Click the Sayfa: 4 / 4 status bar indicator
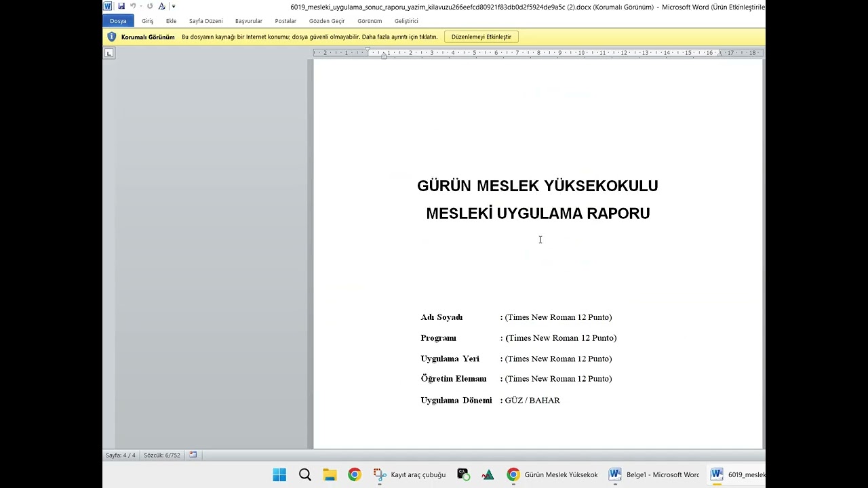This screenshot has width=868, height=488. point(121,455)
